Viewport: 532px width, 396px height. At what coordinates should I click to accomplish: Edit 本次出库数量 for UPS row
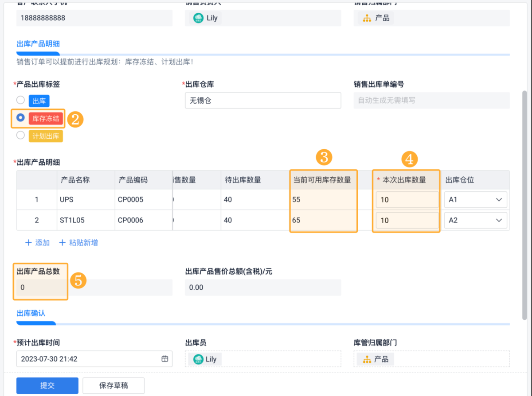[407, 200]
